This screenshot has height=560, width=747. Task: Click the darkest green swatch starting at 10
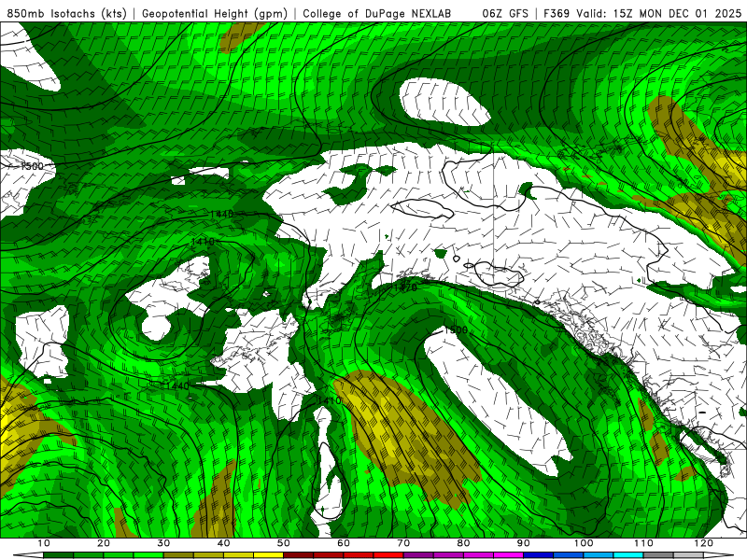point(58,555)
